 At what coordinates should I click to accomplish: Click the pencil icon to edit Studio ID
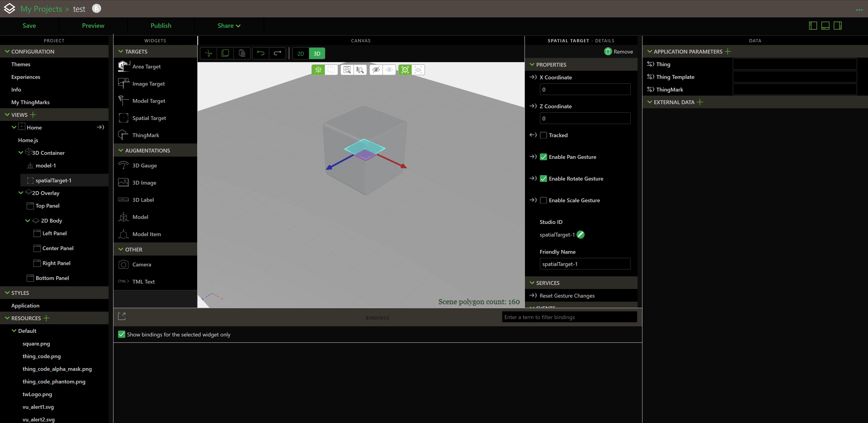click(x=581, y=235)
